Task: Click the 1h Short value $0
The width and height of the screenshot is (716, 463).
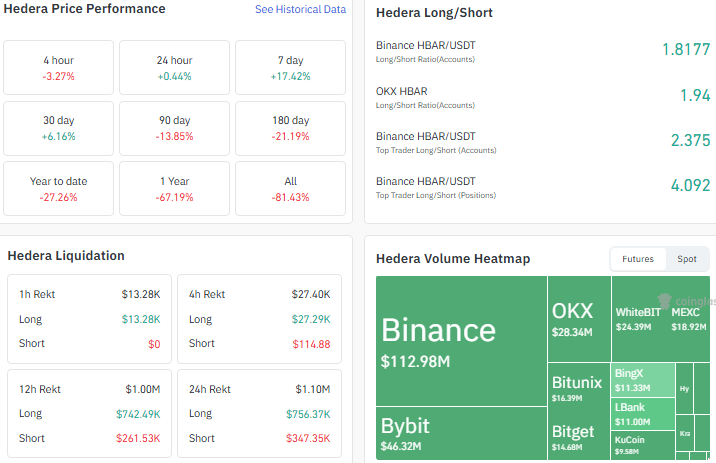Action: pyautogui.click(x=154, y=344)
